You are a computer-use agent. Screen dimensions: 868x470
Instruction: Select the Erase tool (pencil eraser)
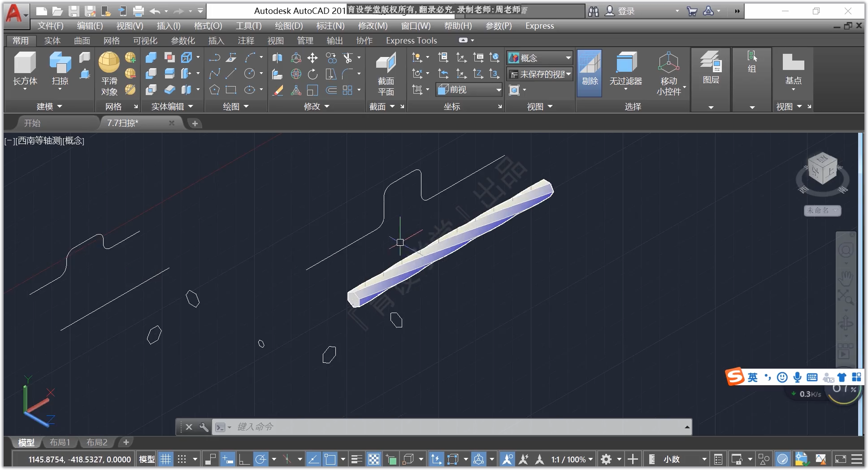tap(278, 90)
